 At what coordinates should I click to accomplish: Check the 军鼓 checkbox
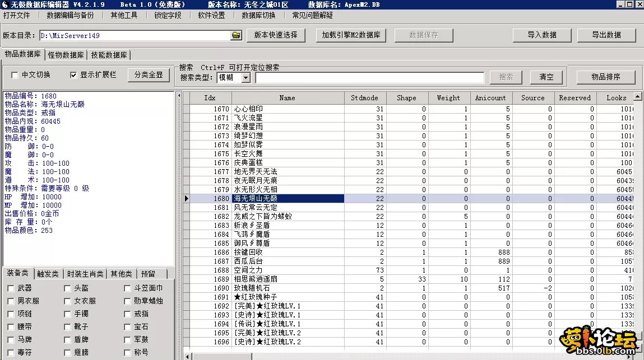click(x=127, y=340)
